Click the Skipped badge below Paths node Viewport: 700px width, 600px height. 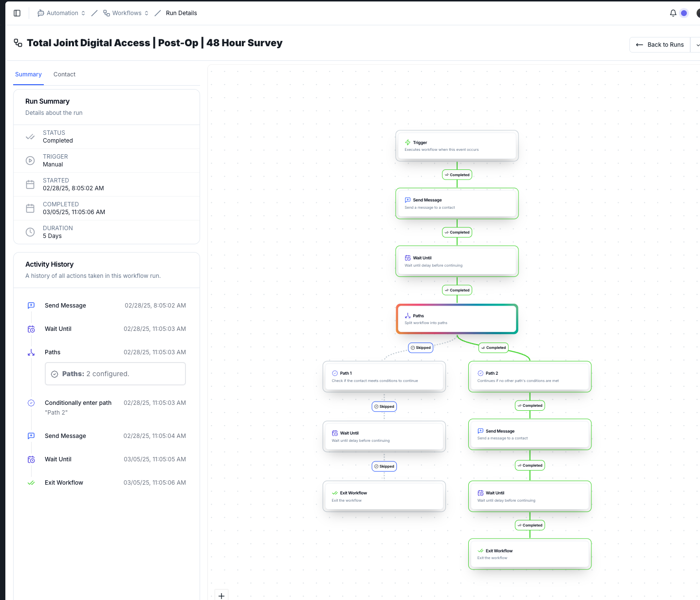[x=421, y=348]
